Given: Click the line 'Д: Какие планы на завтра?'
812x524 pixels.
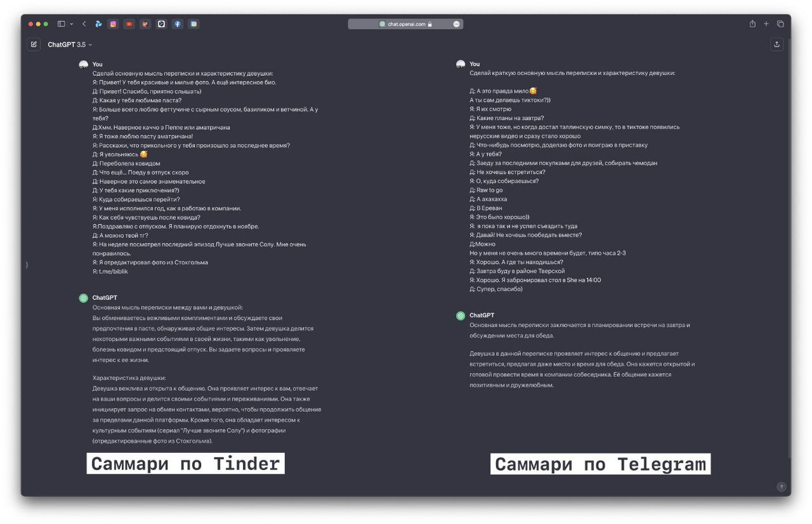Looking at the screenshot, I should tap(507, 118).
